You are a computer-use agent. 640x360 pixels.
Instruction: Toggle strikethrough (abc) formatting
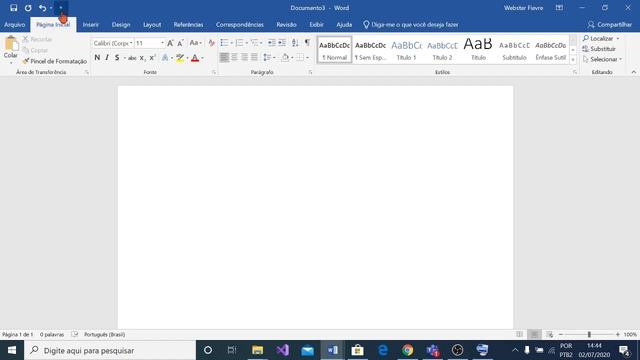[x=132, y=58]
